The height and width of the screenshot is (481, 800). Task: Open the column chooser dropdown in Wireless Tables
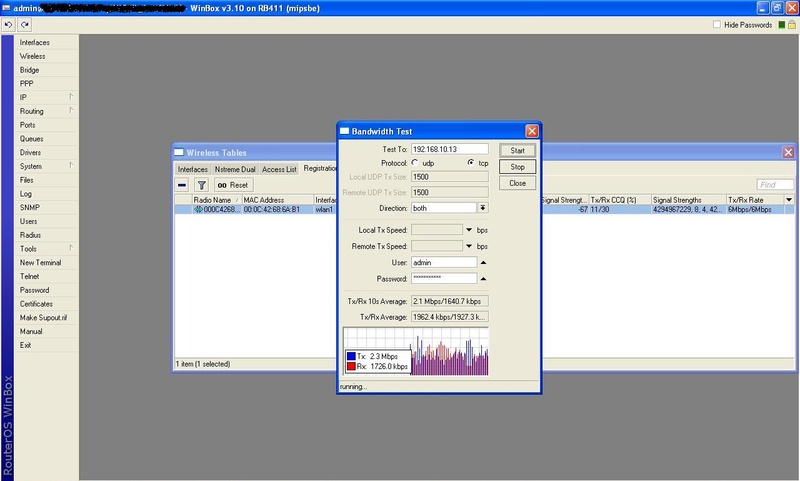pos(789,200)
